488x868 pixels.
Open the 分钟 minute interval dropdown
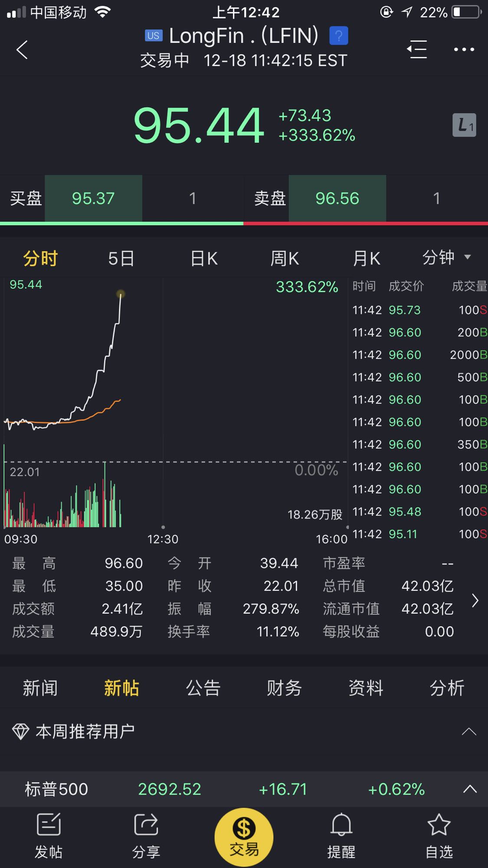point(446,258)
